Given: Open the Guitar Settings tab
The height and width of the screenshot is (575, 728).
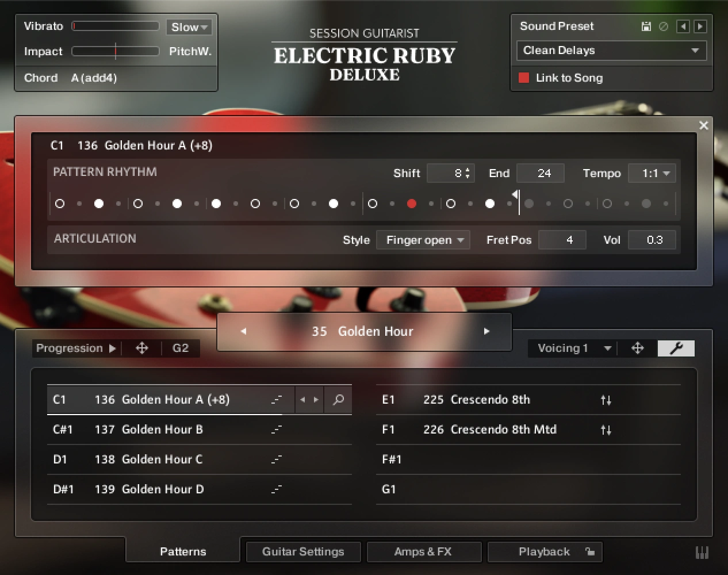Looking at the screenshot, I should [303, 551].
